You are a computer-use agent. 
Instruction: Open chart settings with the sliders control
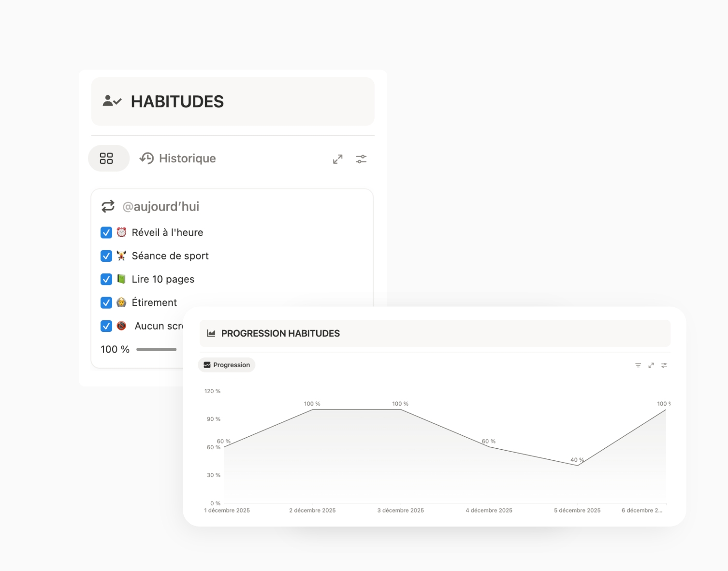[664, 365]
